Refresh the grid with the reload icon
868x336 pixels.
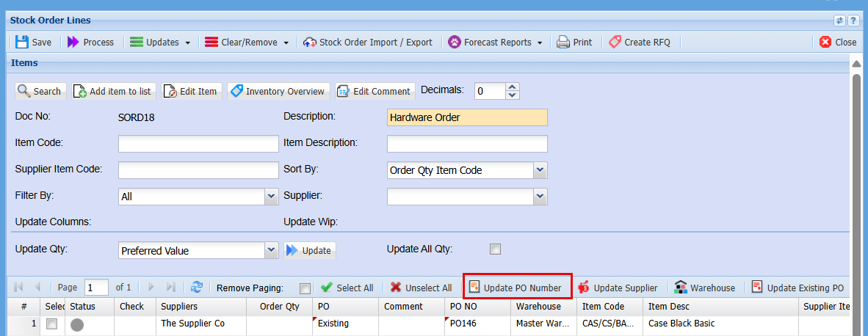click(x=197, y=288)
